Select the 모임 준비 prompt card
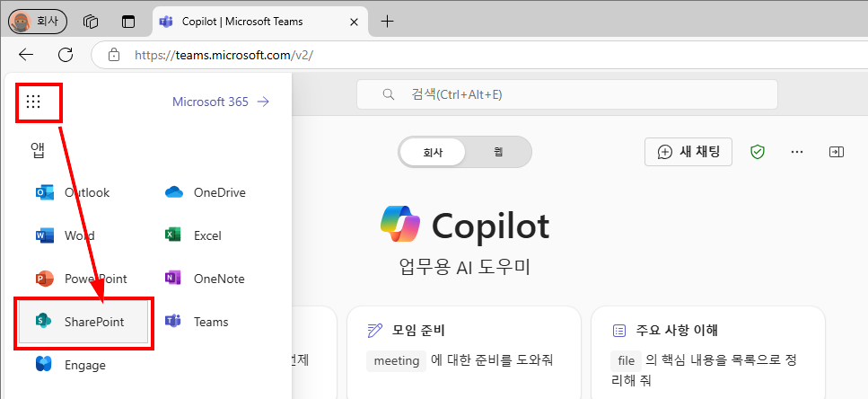This screenshot has height=399, width=868. (x=464, y=352)
